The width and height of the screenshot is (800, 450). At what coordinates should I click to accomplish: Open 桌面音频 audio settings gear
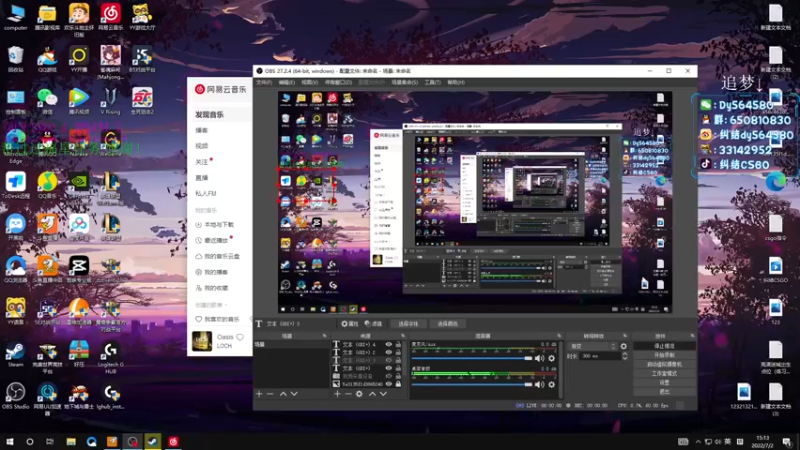[552, 384]
